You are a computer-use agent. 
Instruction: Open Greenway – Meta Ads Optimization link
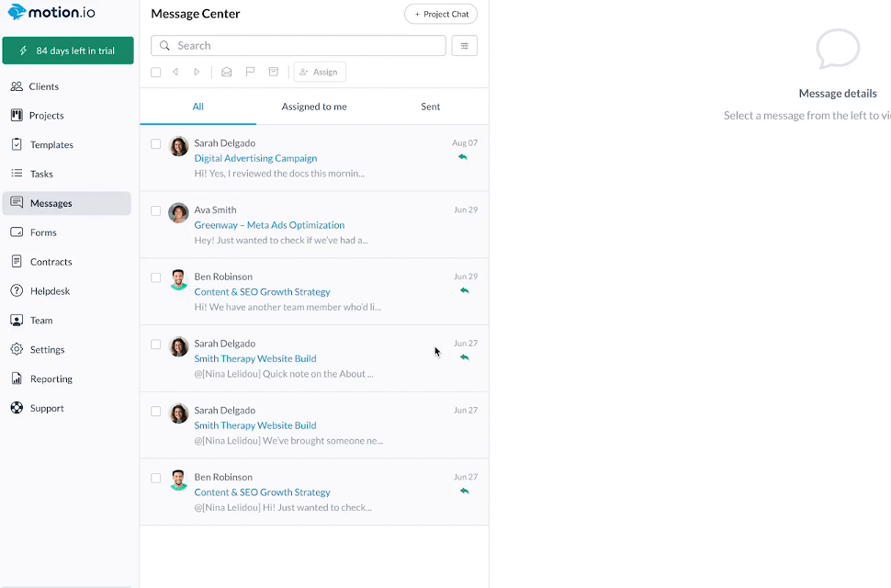click(269, 225)
